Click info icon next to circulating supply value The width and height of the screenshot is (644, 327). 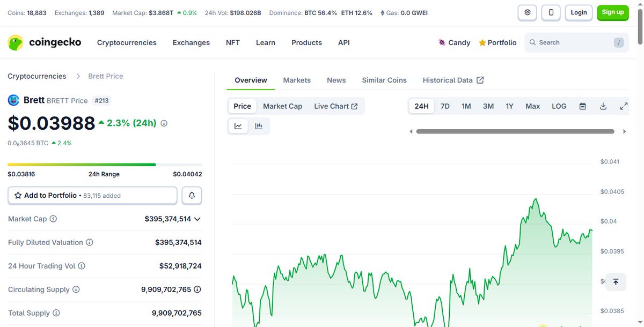point(197,289)
